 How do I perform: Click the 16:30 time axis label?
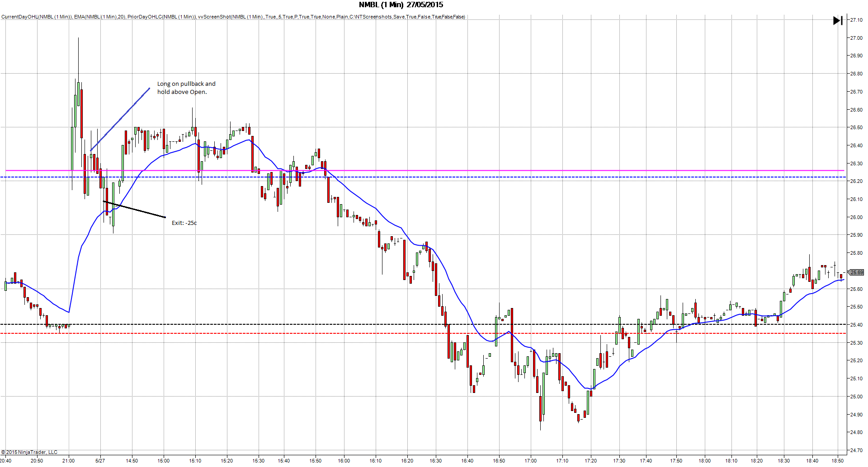point(436,461)
